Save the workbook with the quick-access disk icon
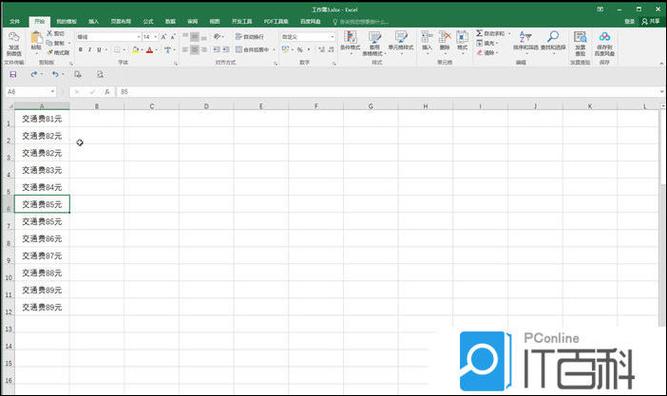The width and height of the screenshot is (667, 396). click(x=13, y=74)
